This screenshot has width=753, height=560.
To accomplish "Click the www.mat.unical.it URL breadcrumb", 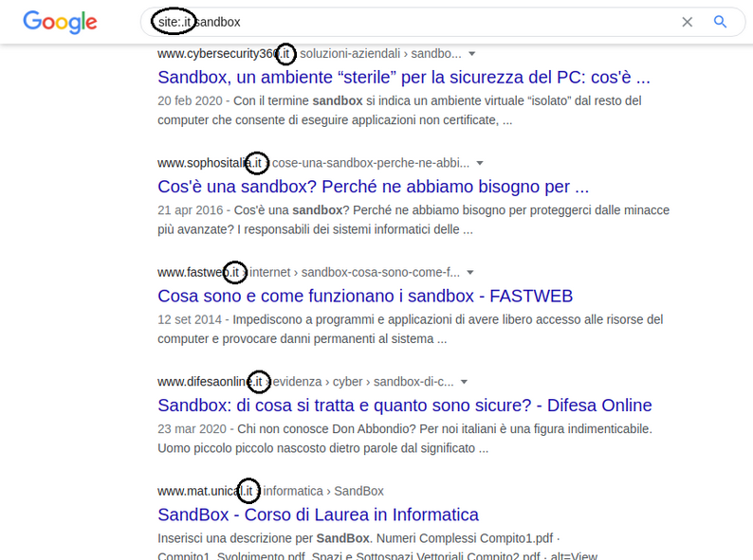I will [x=270, y=492].
